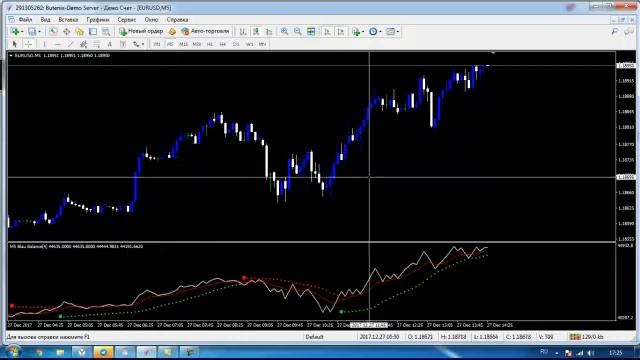This screenshot has width=640, height=360.
Task: Select the Text tool
Action: [109, 44]
